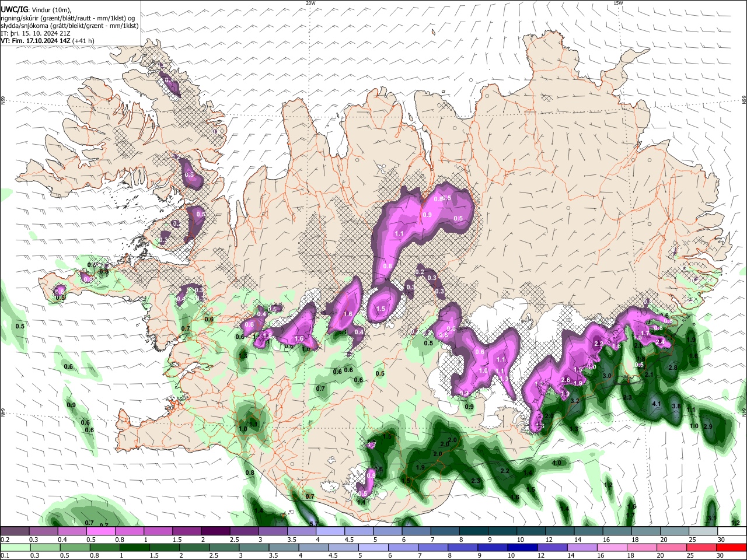Image resolution: width=747 pixels, height=560 pixels.
Task: Click the white final swatch of the snow scale
Action: click(731, 531)
